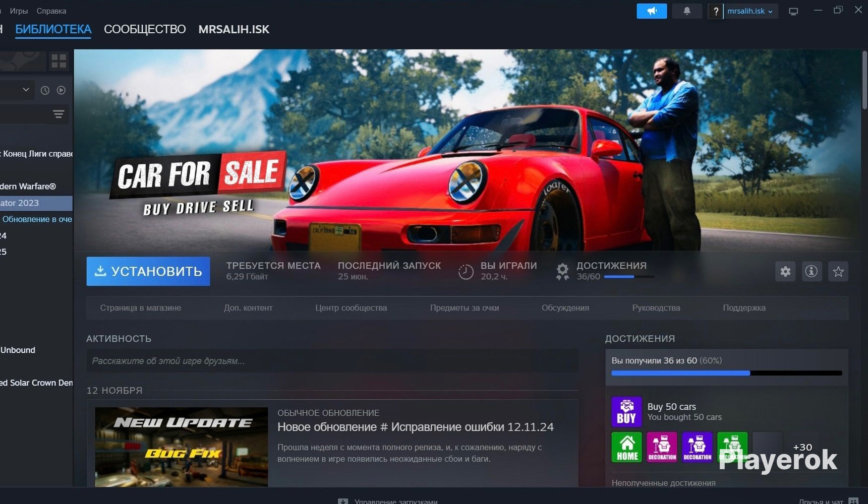Open Доп. контент link

click(x=248, y=308)
